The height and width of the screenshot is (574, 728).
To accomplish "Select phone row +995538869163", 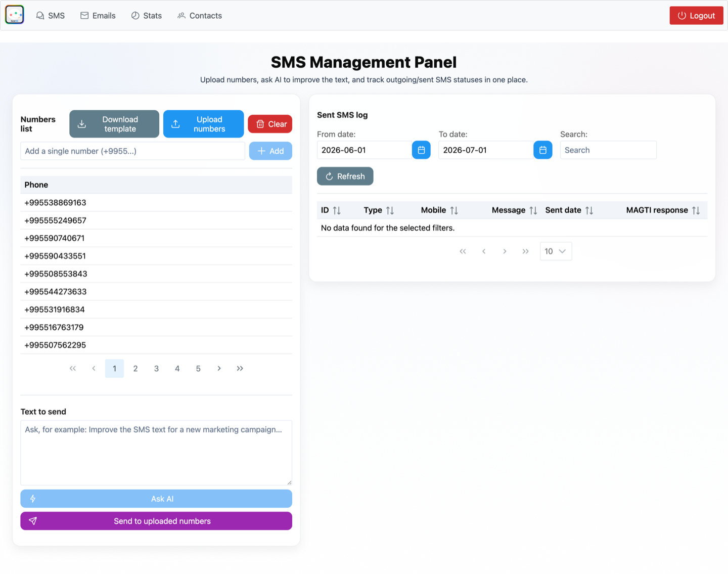I will [x=156, y=203].
